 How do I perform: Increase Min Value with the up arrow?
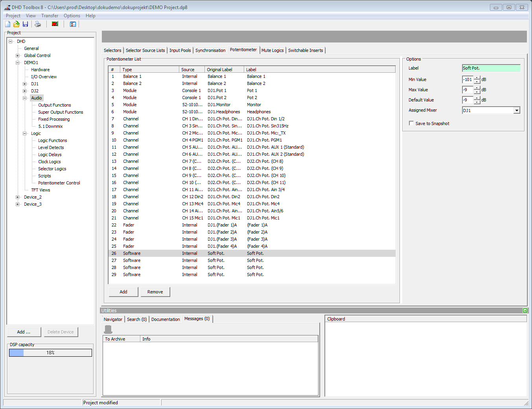(477, 77)
